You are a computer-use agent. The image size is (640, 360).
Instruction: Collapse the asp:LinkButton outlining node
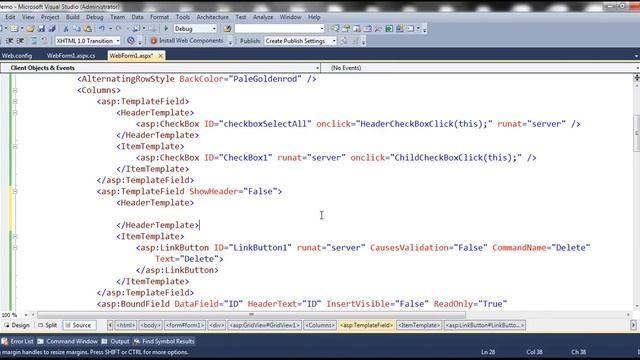[15, 248]
